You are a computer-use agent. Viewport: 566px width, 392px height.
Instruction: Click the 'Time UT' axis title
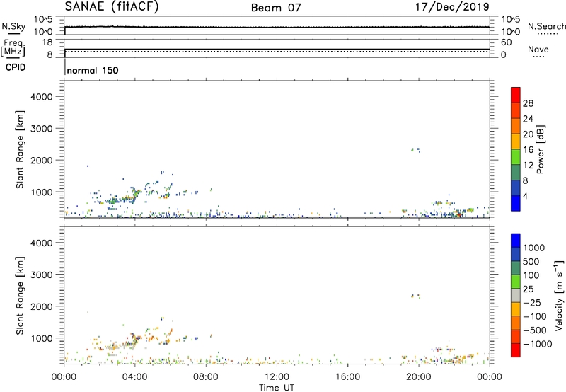tap(277, 387)
